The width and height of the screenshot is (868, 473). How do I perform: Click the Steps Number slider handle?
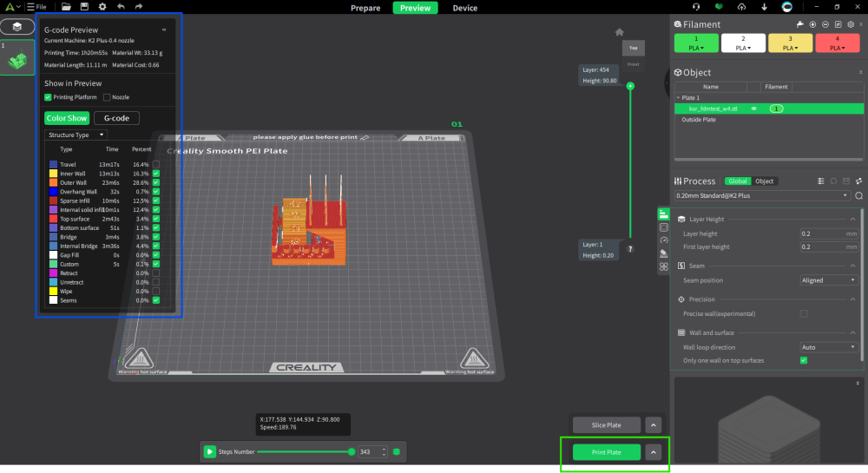tap(352, 452)
